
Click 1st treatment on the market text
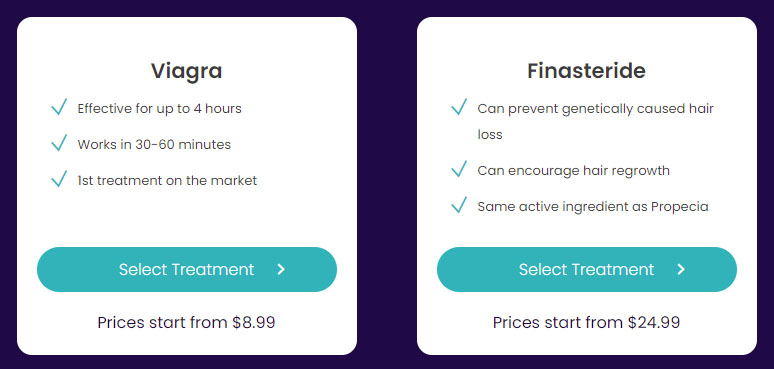167,181
